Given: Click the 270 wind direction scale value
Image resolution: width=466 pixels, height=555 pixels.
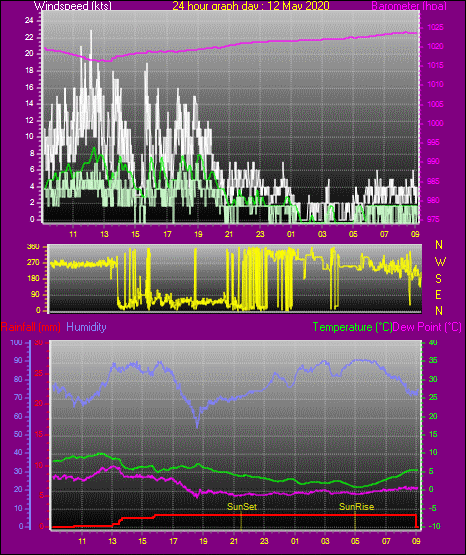Looking at the screenshot, I should [33, 263].
